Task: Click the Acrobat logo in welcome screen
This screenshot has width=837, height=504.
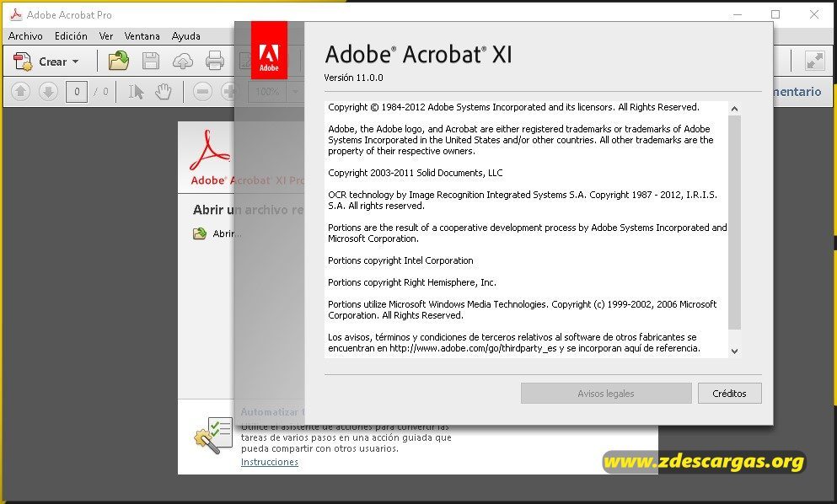Action: click(x=211, y=151)
